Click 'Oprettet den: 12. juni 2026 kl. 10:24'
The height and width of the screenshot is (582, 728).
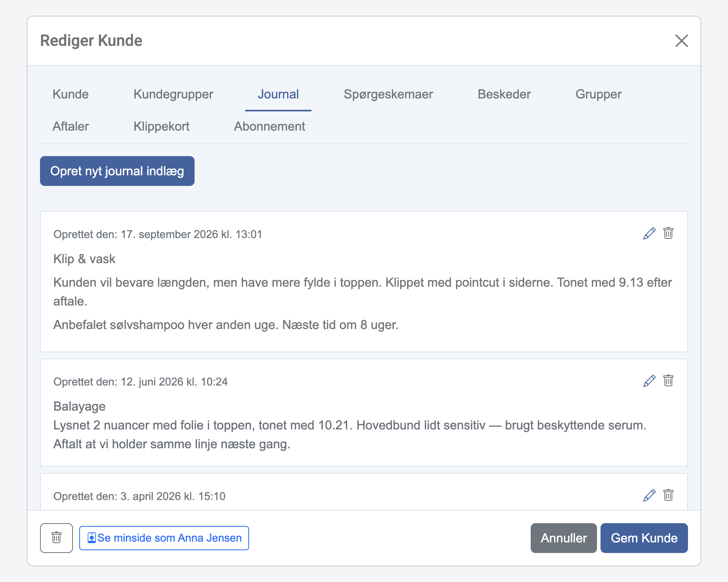pos(140,382)
